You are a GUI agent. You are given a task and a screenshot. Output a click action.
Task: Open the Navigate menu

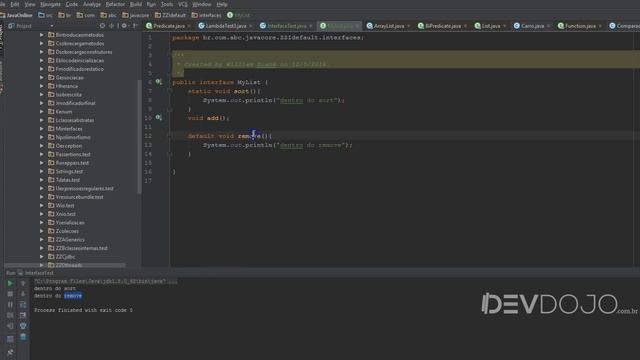[50, 4]
